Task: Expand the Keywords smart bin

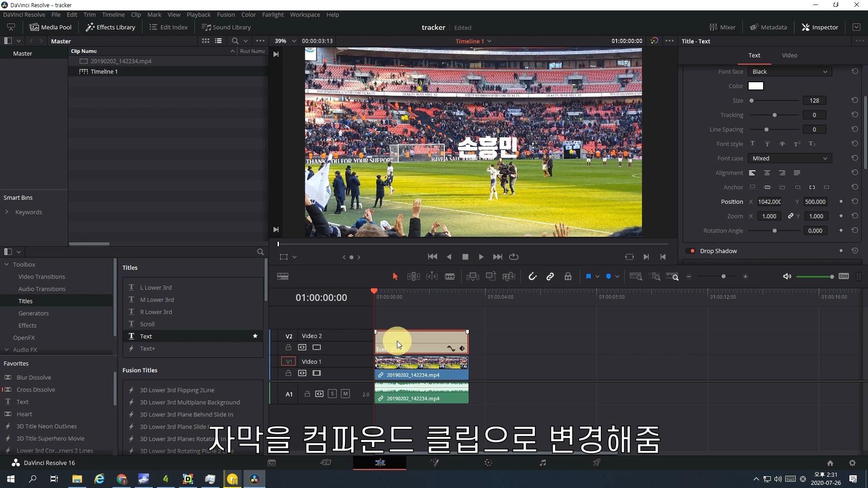Action: [x=7, y=212]
